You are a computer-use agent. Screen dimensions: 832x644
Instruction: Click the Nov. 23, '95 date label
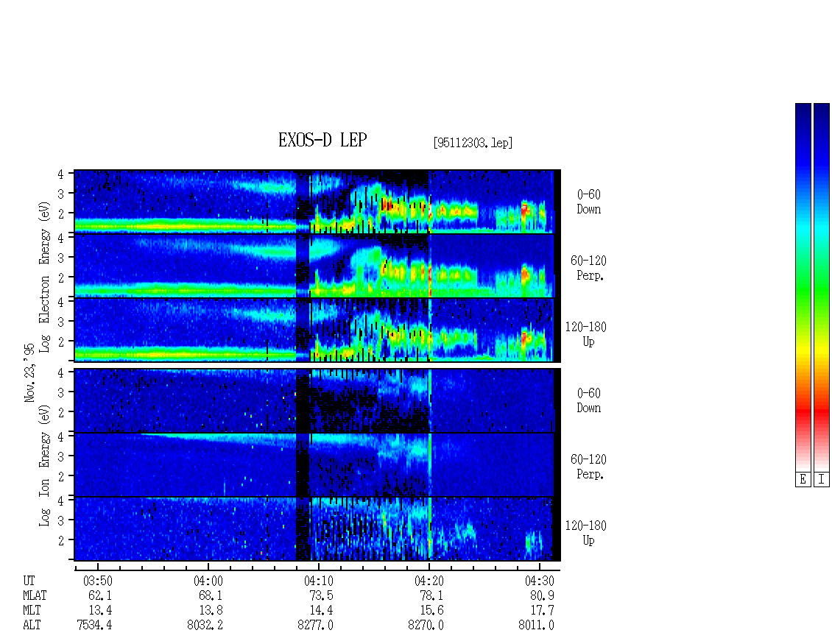(29, 373)
